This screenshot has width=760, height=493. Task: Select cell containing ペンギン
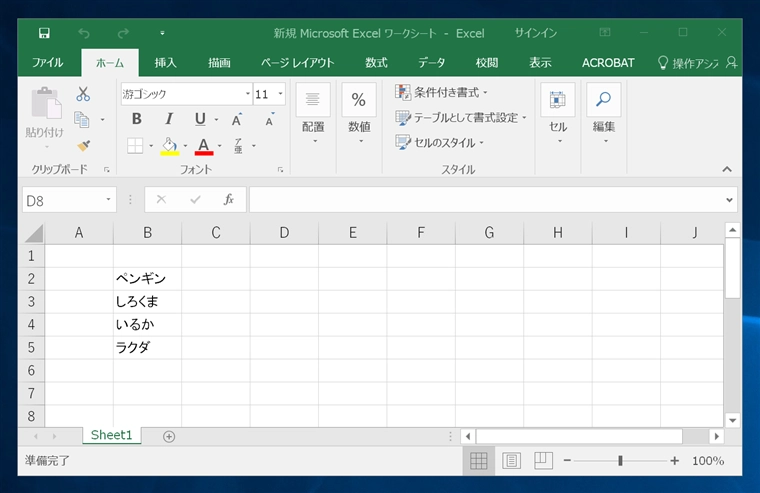[x=147, y=279]
